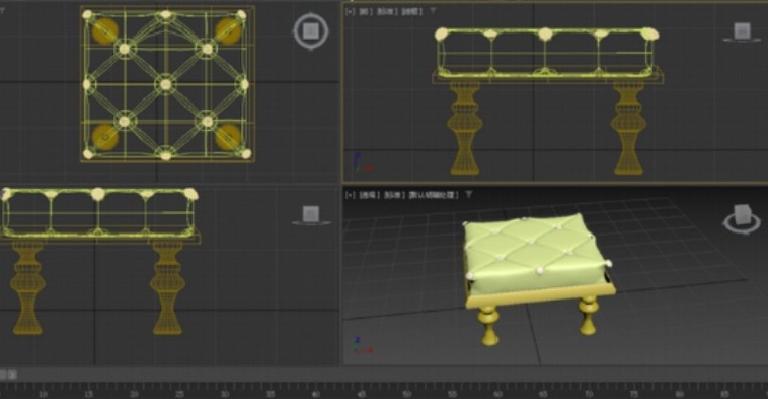
Task: Select the front-left leg in the perspective viewport
Action: 489,326
